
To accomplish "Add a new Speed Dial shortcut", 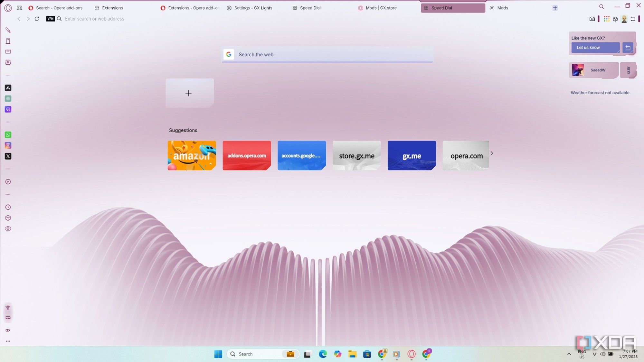I will click(188, 93).
